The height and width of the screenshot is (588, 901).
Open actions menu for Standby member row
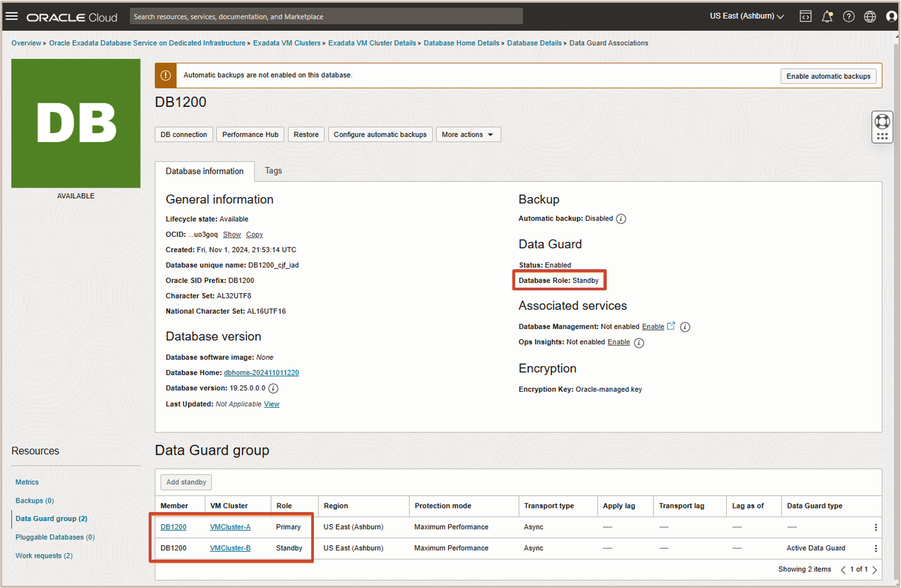click(876, 548)
